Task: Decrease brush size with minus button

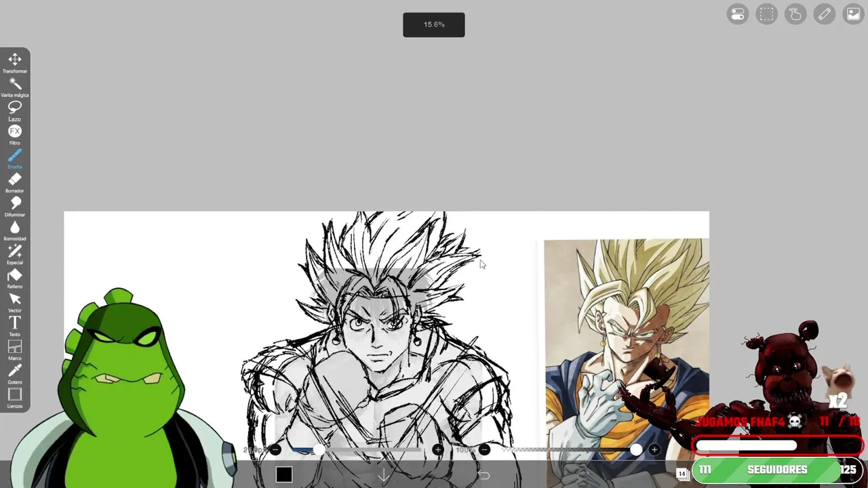Action: pyautogui.click(x=275, y=449)
